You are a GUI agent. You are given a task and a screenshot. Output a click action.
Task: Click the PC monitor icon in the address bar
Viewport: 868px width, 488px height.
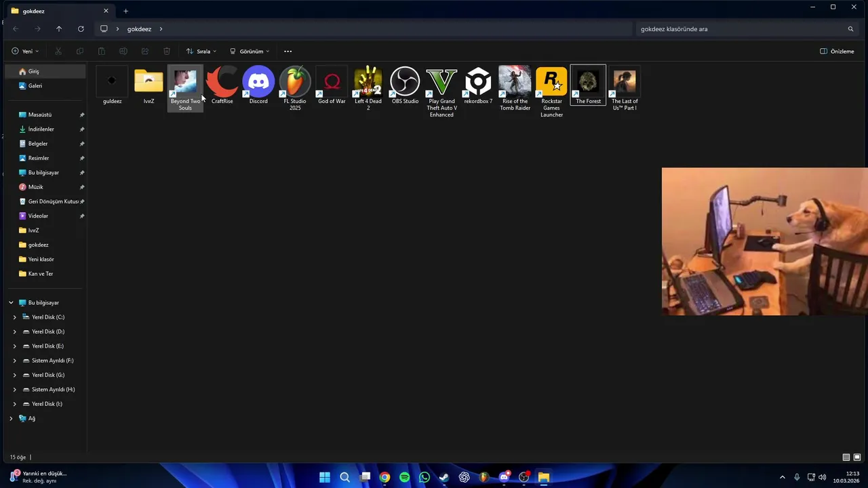[x=104, y=29]
